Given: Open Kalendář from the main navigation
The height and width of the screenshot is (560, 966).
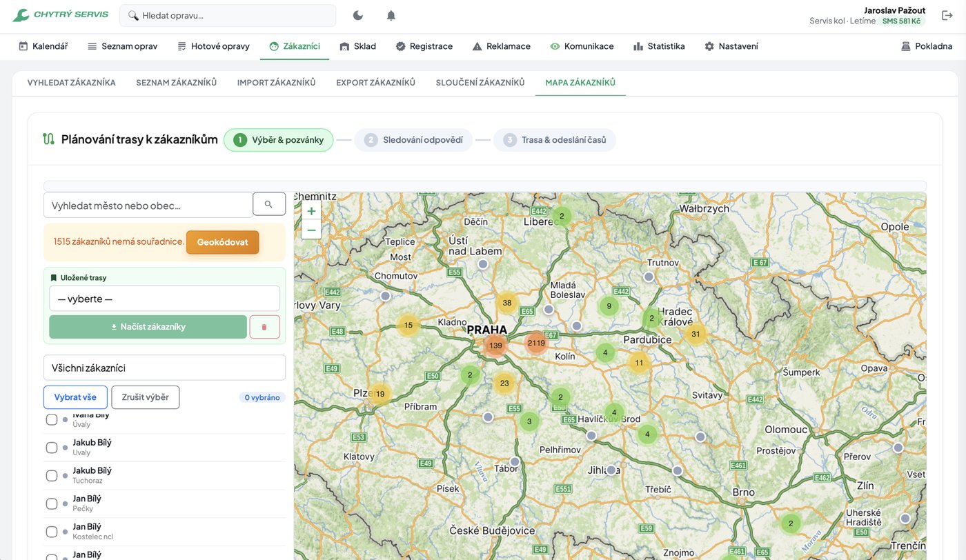Looking at the screenshot, I should (43, 46).
